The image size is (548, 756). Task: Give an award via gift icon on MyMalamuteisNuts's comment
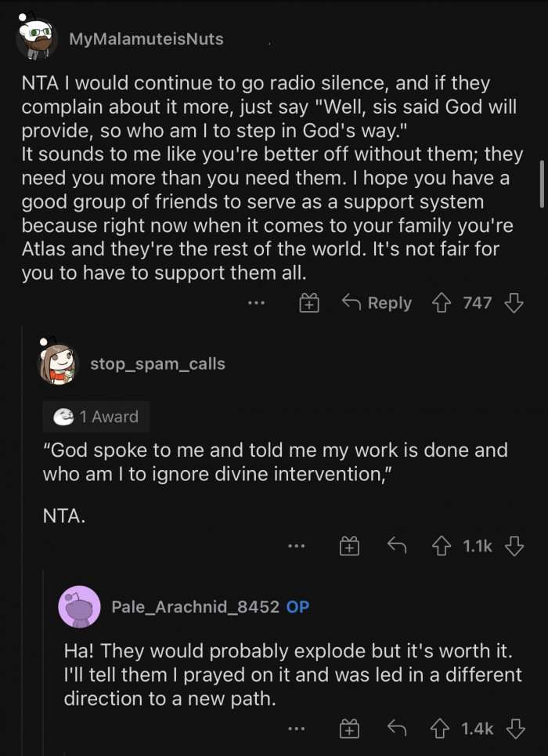coord(308,303)
